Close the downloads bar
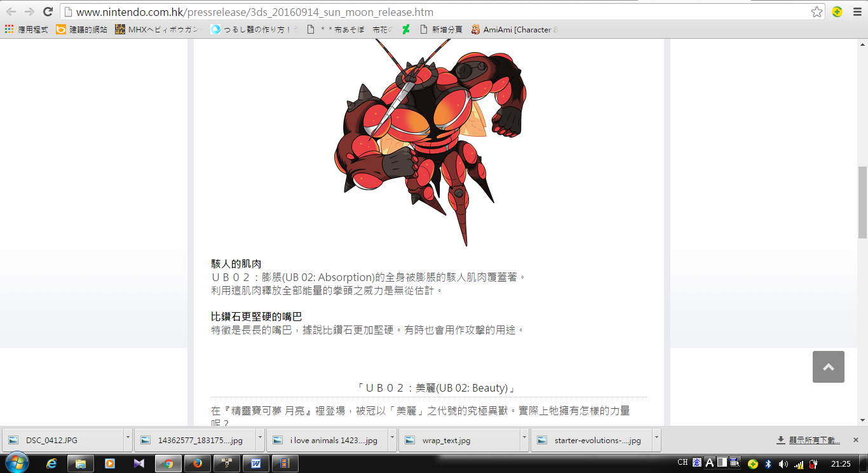Viewport: 868px width, 473px height. pos(856,440)
